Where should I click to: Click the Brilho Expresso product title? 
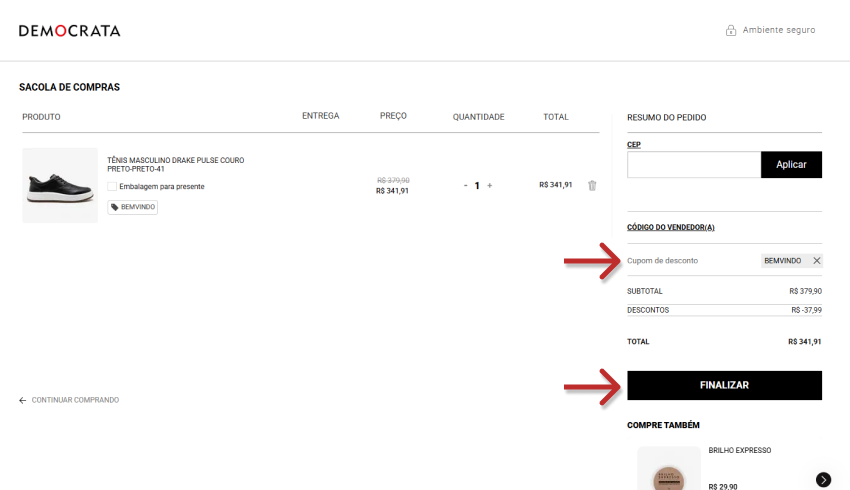(x=739, y=450)
